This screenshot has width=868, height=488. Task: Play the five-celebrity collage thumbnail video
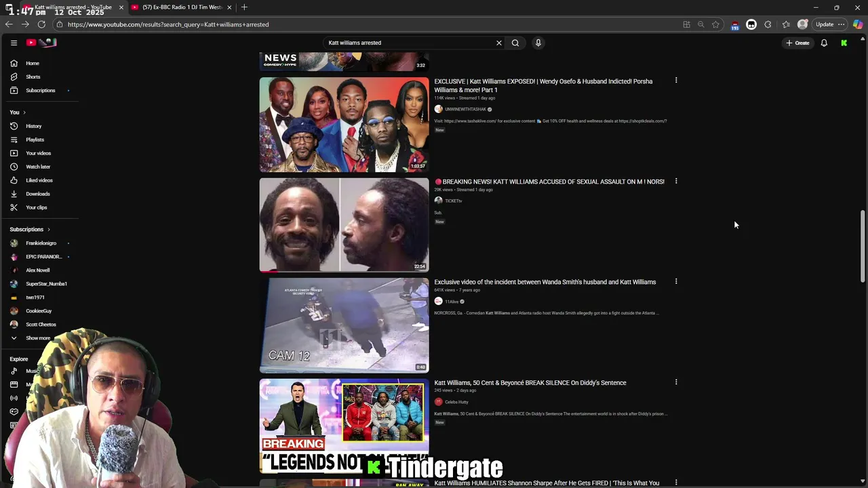coord(344,125)
